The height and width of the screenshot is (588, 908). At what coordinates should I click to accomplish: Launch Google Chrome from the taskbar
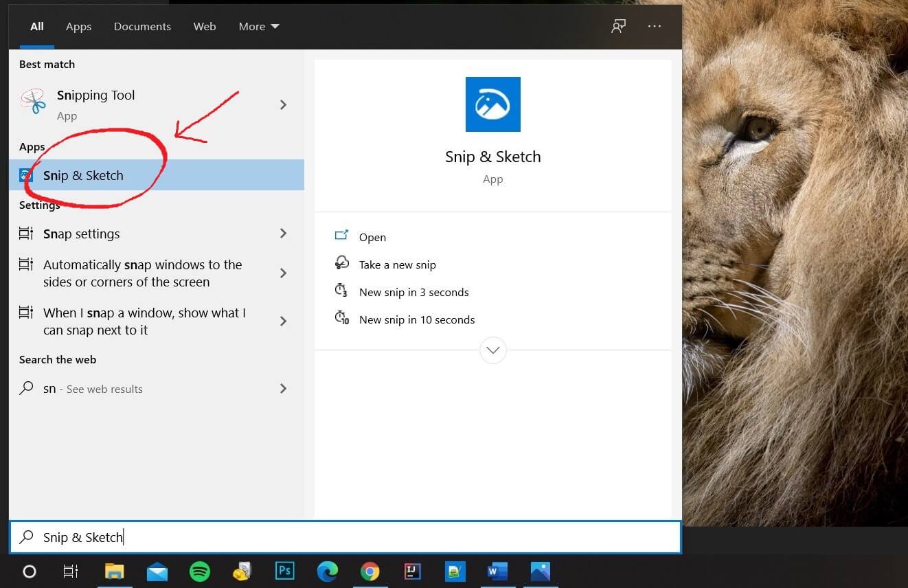pos(370,571)
